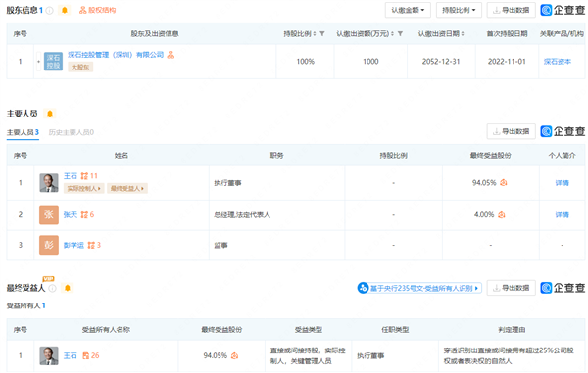588x373 pixels.
Task: Click the filter funnel icon on 持股比例 column
Action: tap(322, 34)
